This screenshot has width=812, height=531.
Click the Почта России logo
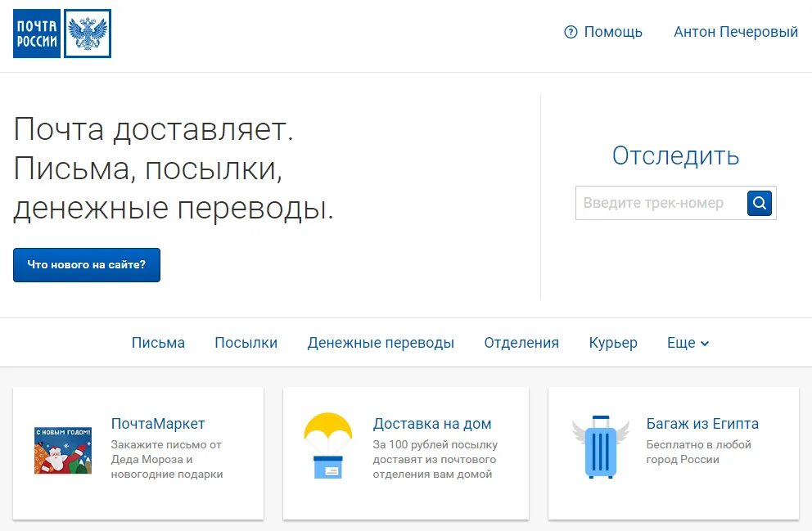pos(34,33)
